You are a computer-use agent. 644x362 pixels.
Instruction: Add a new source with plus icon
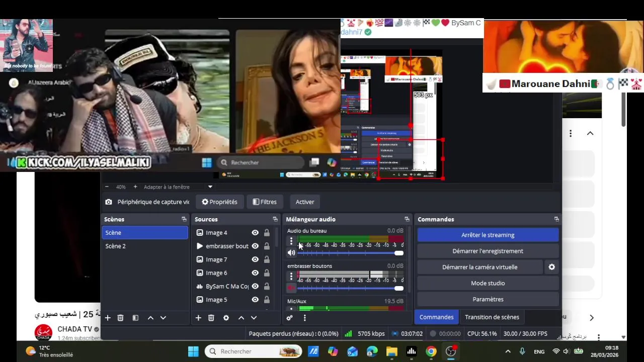click(x=198, y=318)
